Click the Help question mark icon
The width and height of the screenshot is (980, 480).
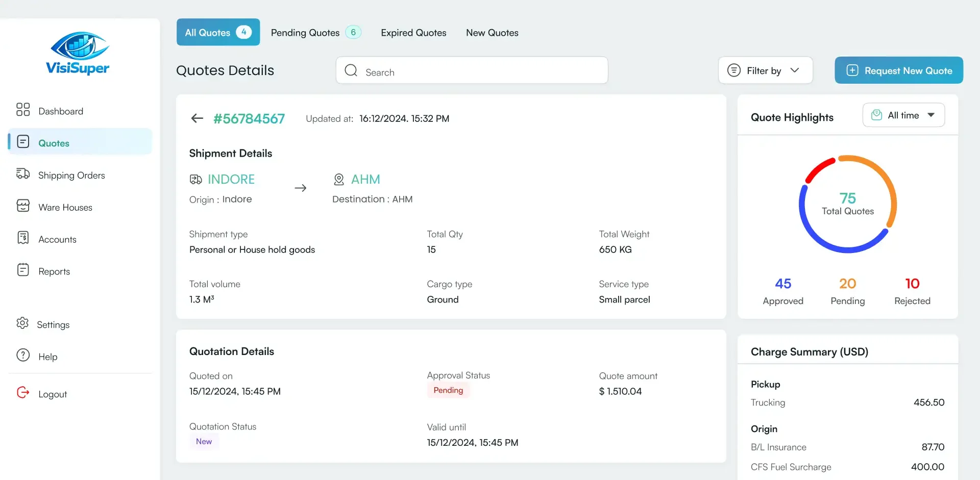pyautogui.click(x=23, y=355)
